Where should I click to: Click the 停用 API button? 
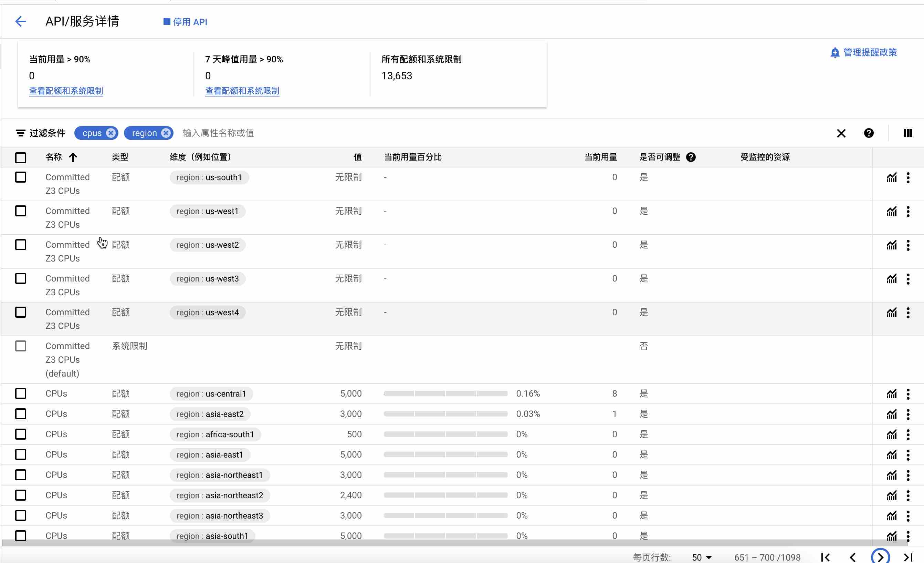(x=185, y=22)
